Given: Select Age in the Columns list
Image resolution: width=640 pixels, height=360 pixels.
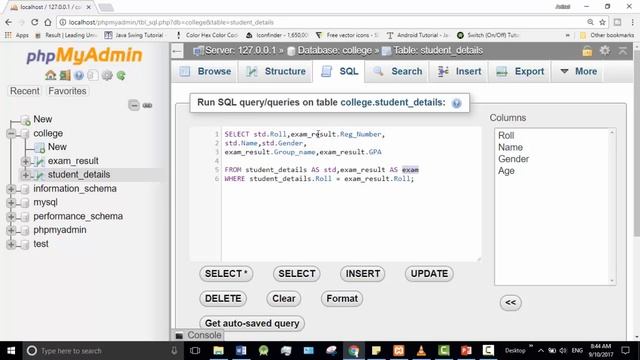Looking at the screenshot, I should (506, 171).
